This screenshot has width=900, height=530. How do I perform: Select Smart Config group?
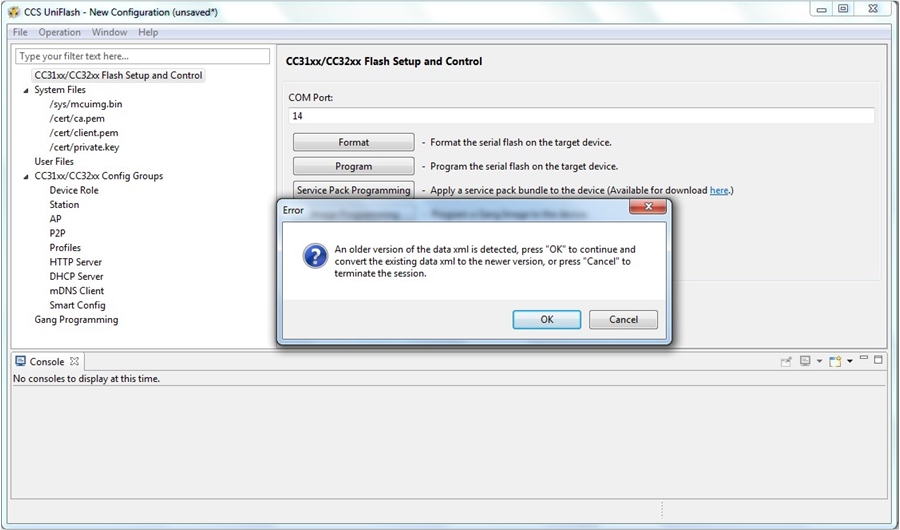click(x=77, y=305)
